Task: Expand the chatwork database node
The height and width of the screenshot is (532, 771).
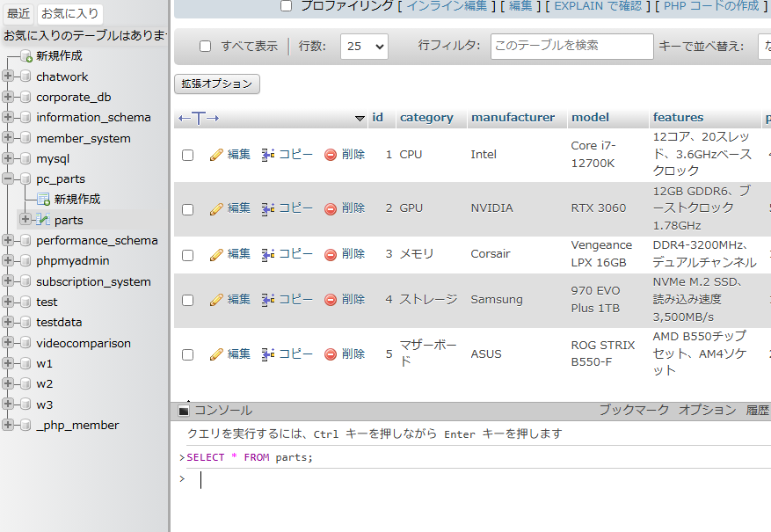Action: point(8,77)
